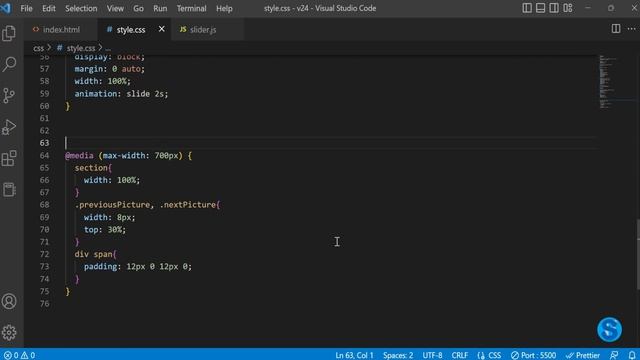This screenshot has width=640, height=360.
Task: Open Run and Debug view
Action: tap(9, 127)
